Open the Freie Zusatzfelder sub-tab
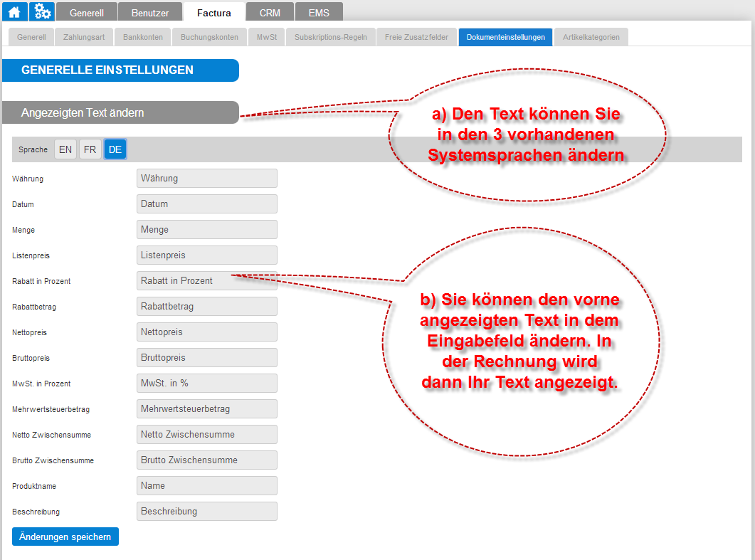This screenshot has height=560, width=755. pyautogui.click(x=416, y=37)
